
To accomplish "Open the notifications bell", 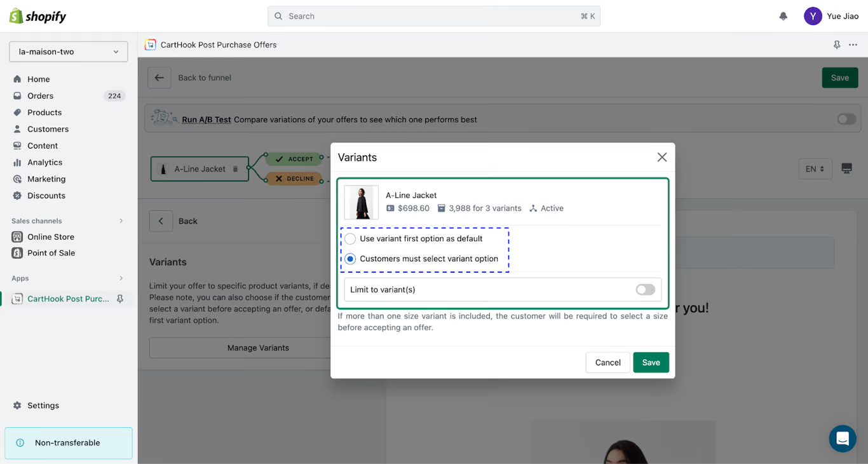I will point(783,17).
